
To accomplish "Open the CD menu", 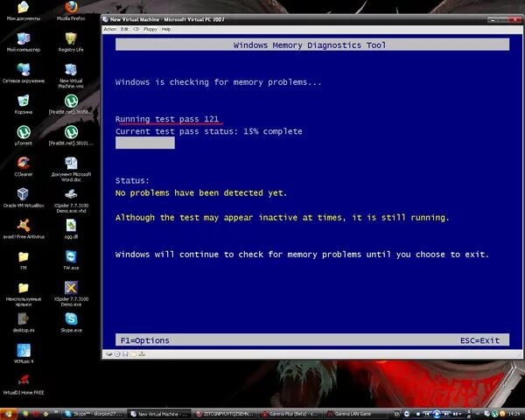I will (x=136, y=30).
